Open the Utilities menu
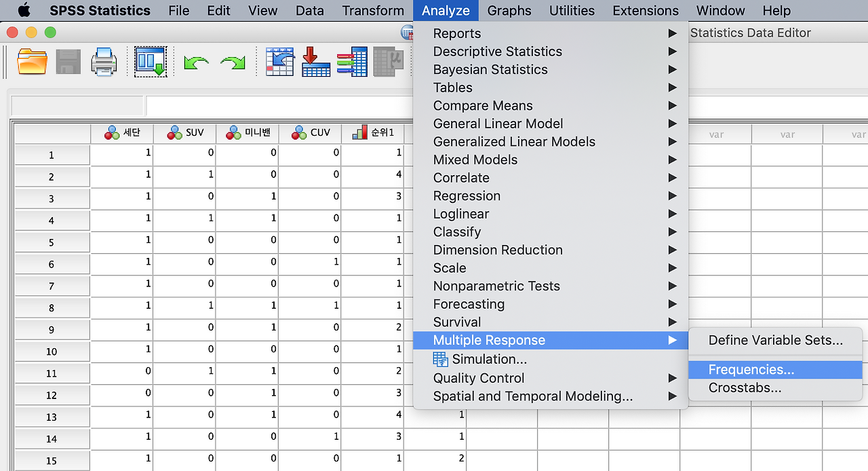Image resolution: width=868 pixels, height=471 pixels. (x=572, y=10)
